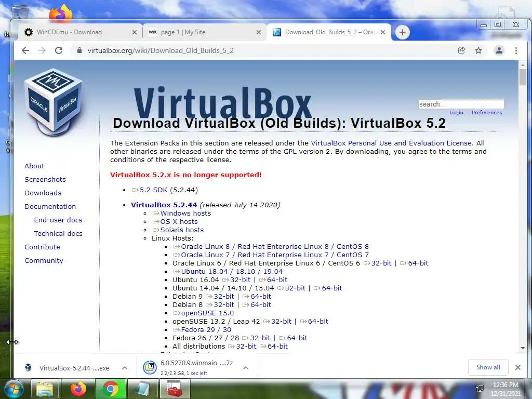Click Show all downloads button
This screenshot has height=399, width=532.
coord(488,367)
